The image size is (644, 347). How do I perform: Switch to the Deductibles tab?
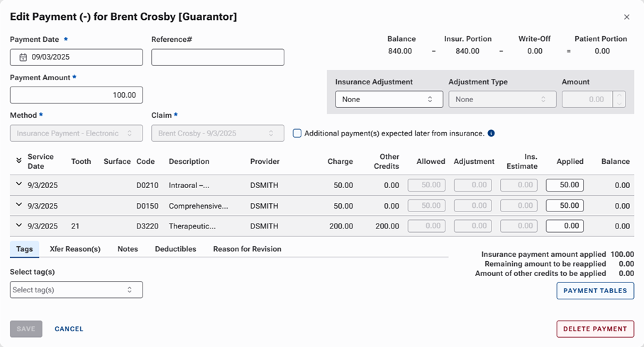pyautogui.click(x=175, y=249)
